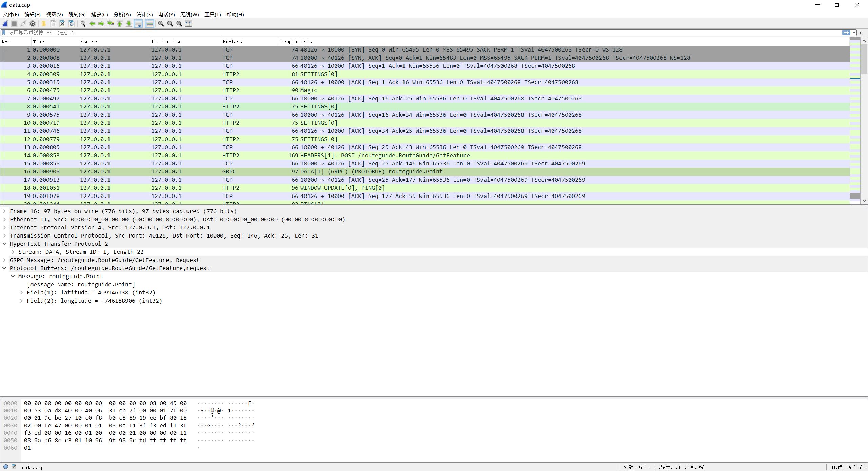This screenshot has height=471, width=868.
Task: Zoom out of the packet text
Action: (x=170, y=24)
